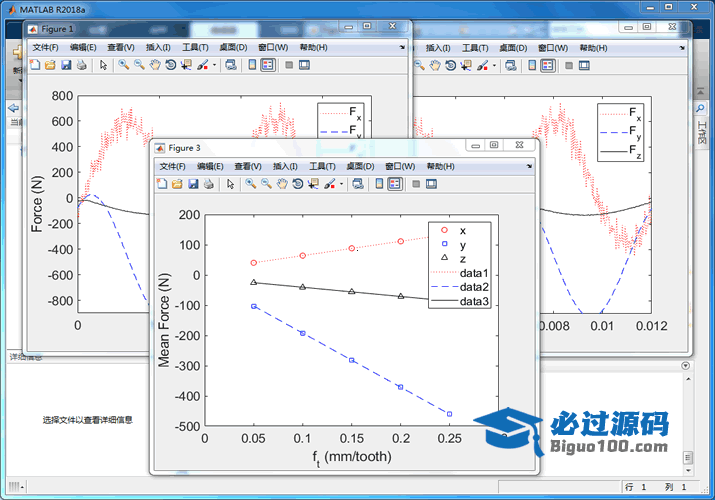Click Link Plot icon in Figure 3
This screenshot has width=715, height=500.
point(358,184)
